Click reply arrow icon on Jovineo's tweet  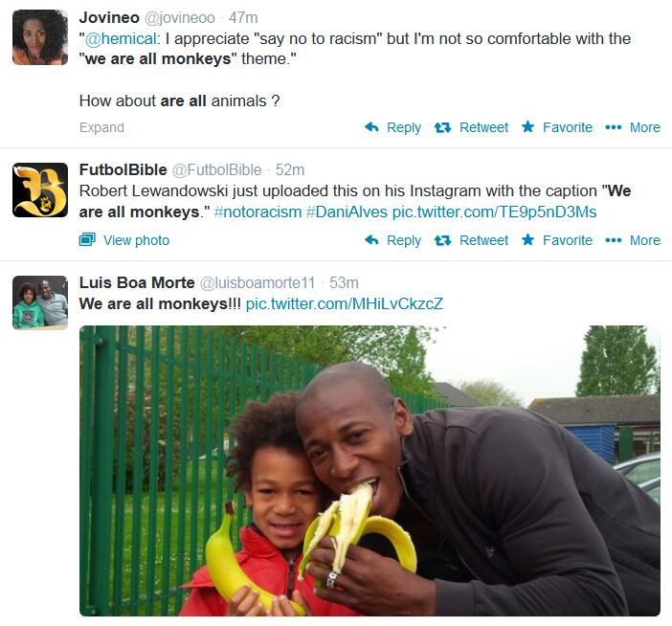point(371,127)
